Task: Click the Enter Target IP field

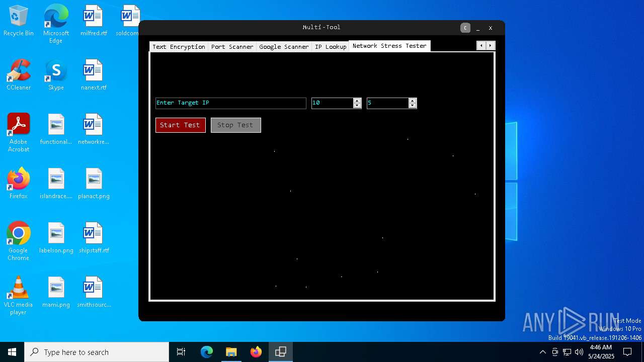Action: (x=231, y=103)
